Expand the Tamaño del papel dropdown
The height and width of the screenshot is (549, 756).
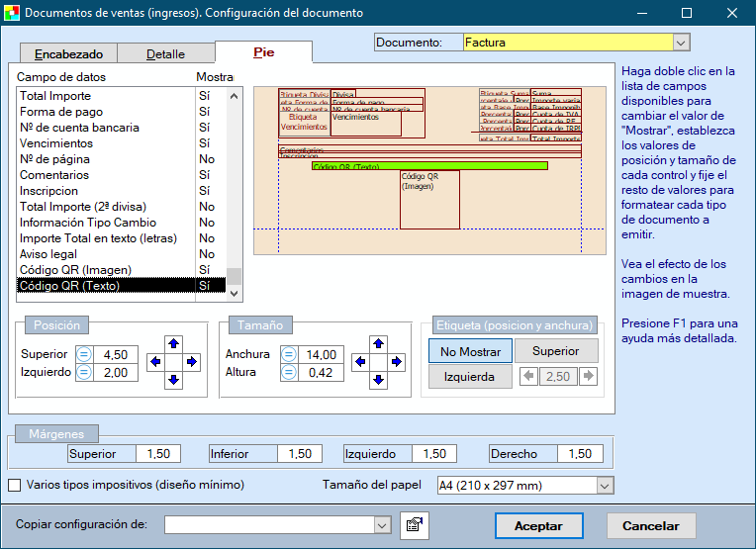[605, 485]
